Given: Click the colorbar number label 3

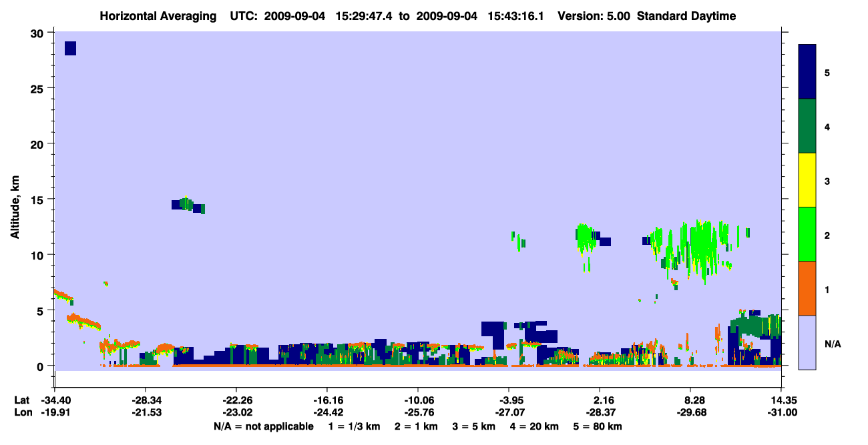Looking at the screenshot, I should tap(827, 181).
